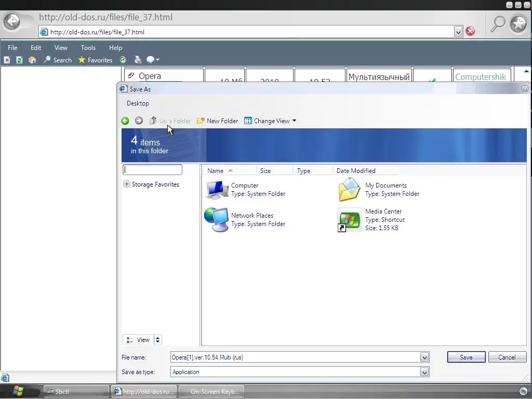Image resolution: width=532 pixels, height=399 pixels.
Task: Click the browser Refresh page icon
Action: (19, 60)
